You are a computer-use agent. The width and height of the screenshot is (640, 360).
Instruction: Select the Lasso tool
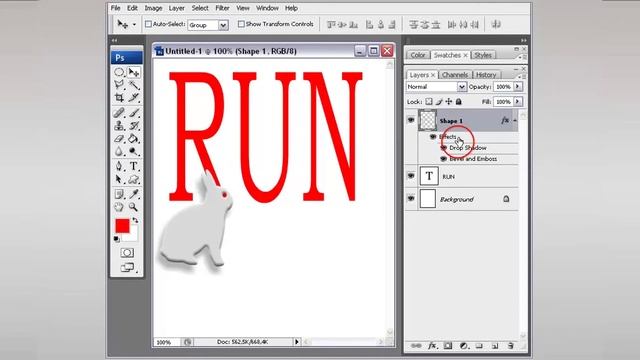pos(119,85)
